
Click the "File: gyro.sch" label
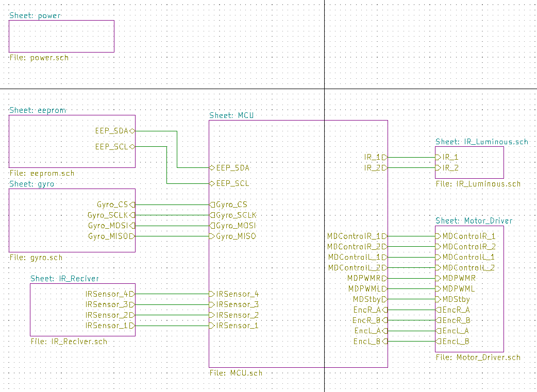click(x=36, y=258)
